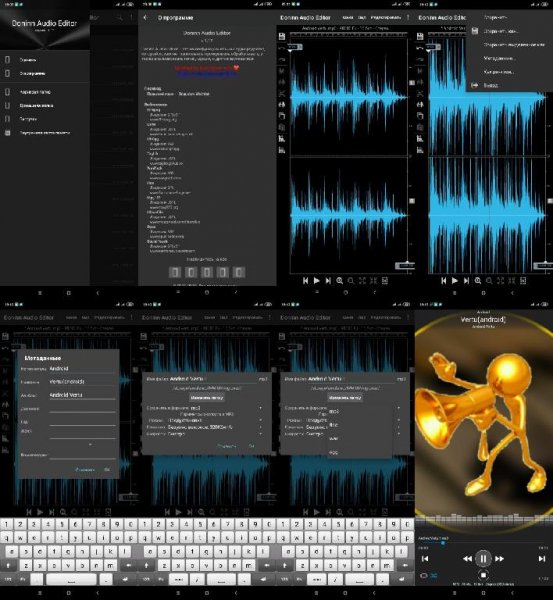Viewport: 553px width, 600px height.
Task: Click zoom-in magnifier under the zoomed waveform editor
Action: click(478, 280)
